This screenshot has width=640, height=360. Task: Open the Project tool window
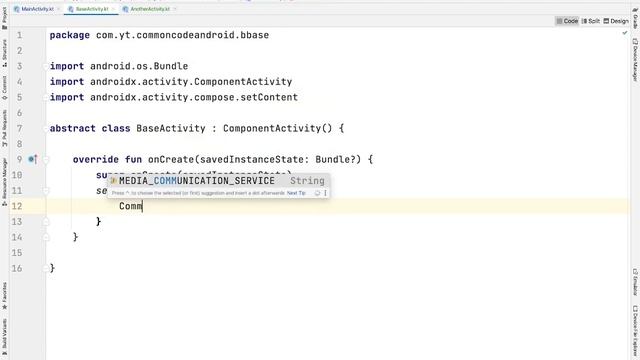tap(4, 18)
